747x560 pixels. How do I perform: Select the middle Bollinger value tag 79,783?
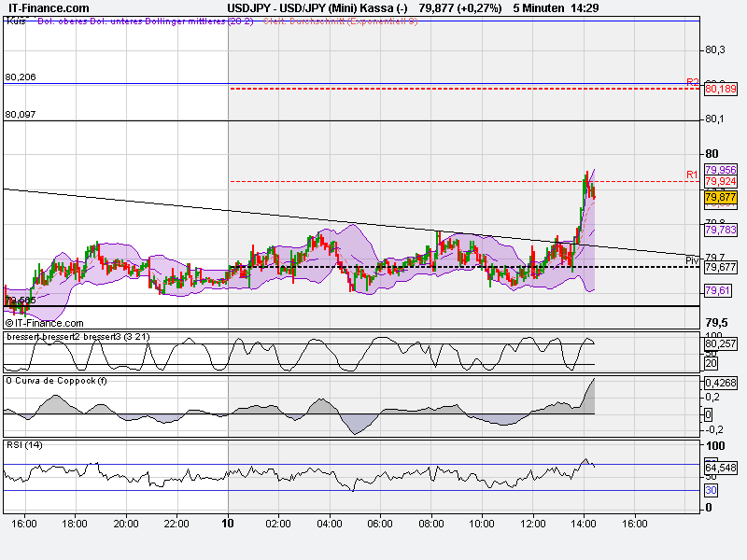(x=720, y=230)
